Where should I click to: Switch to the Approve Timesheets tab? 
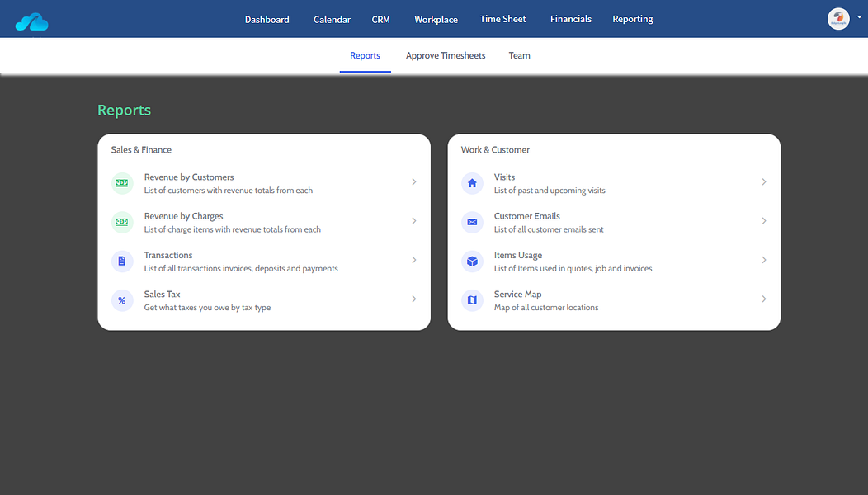[x=446, y=55]
